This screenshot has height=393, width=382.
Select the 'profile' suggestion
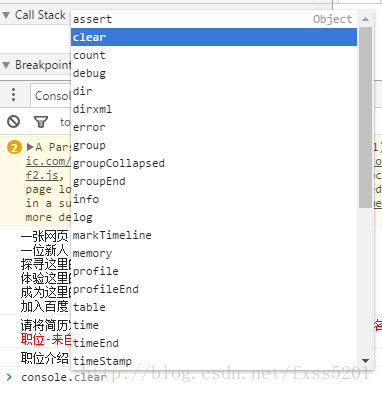pos(214,271)
